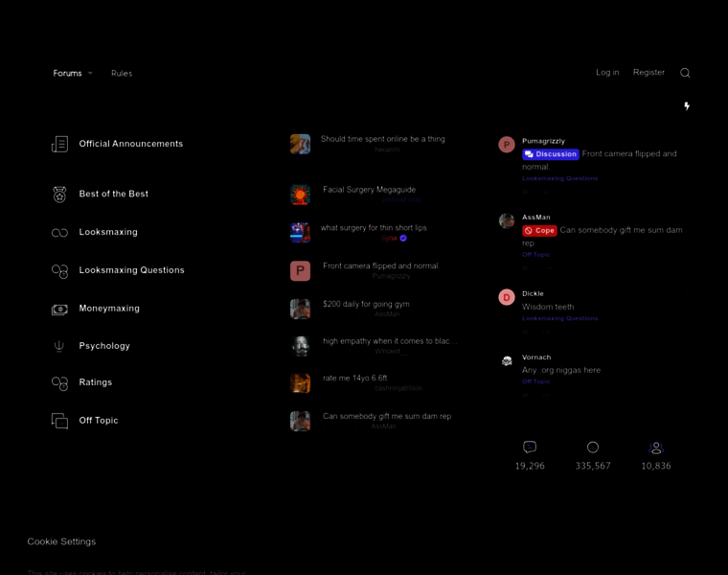Click avatar beside high empathy thread

tap(301, 346)
